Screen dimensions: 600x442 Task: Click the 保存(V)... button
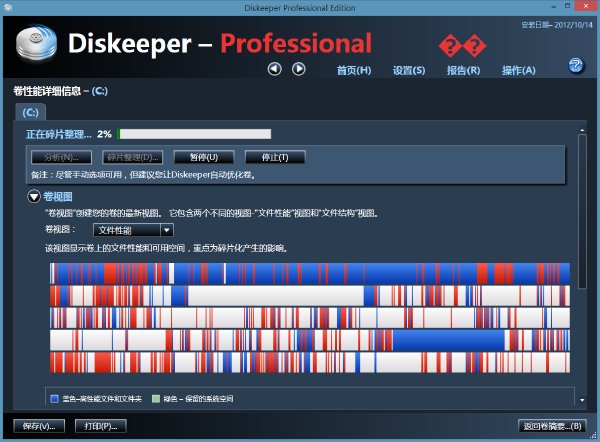[39, 426]
